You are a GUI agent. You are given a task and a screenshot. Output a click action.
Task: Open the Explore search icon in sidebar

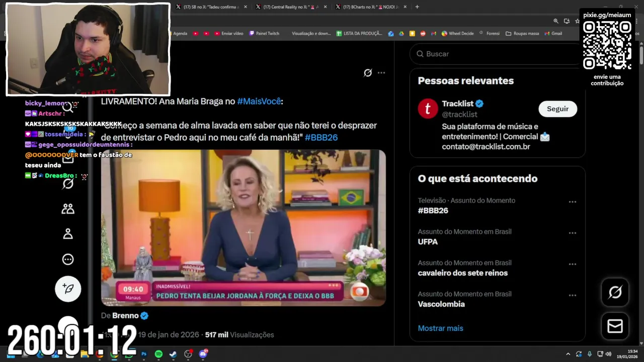coord(68,107)
